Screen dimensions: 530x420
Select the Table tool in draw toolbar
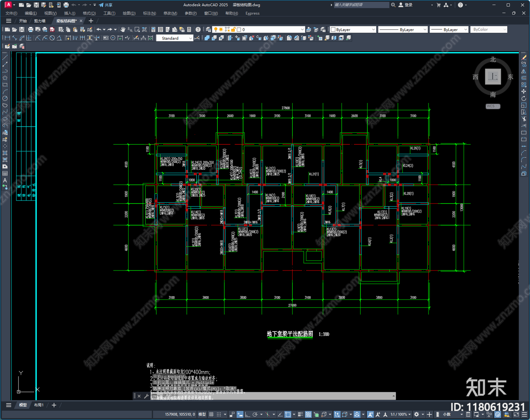5,173
